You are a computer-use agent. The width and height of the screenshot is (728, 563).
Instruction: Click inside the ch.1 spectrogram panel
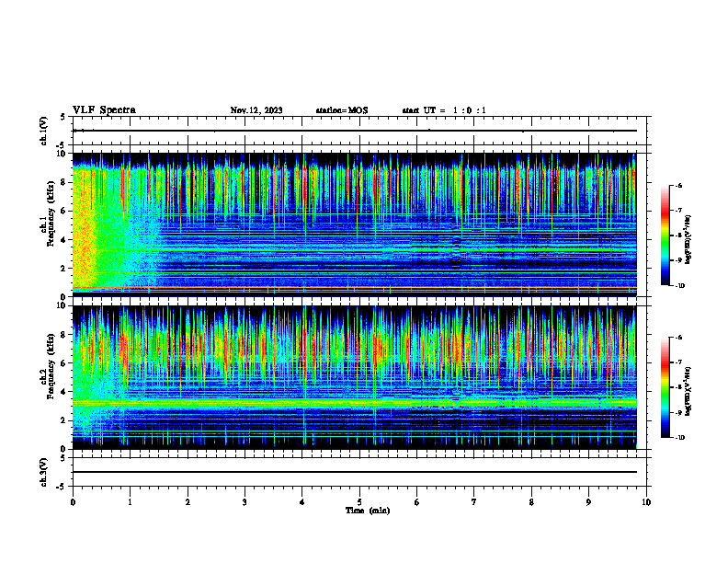pyautogui.click(x=355, y=224)
